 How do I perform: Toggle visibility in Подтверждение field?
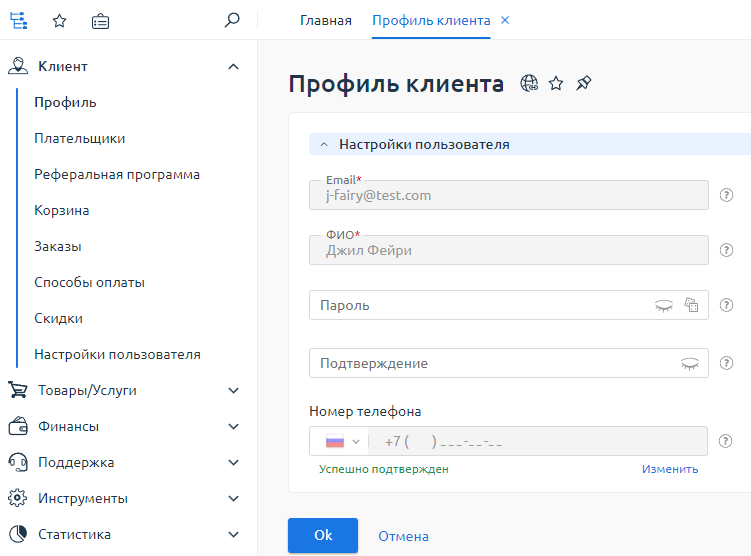pos(689,364)
